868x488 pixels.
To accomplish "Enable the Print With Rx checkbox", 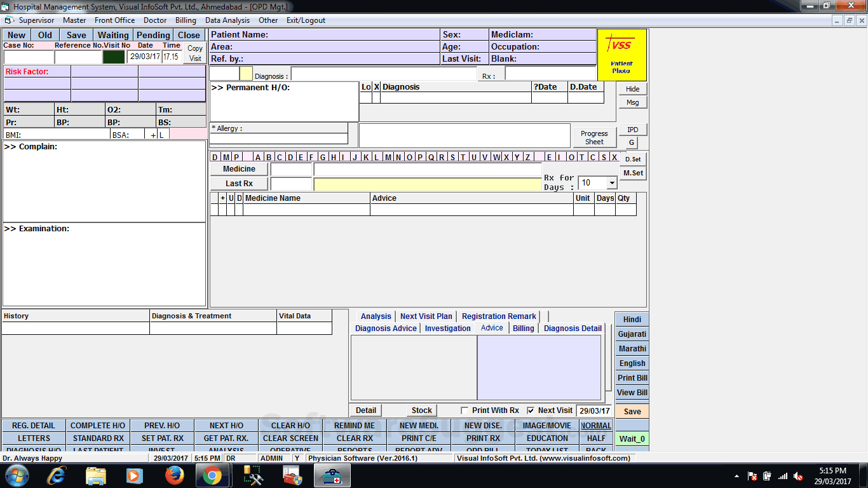I will [465, 410].
